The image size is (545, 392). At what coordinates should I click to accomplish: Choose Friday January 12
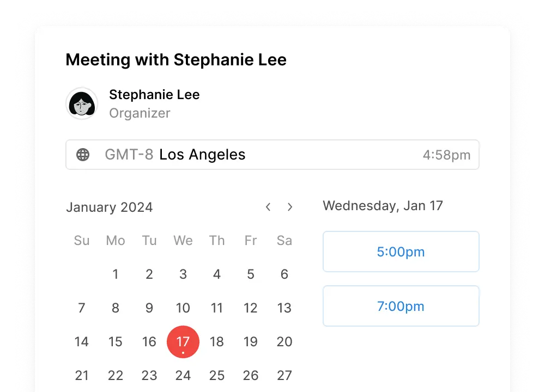(251, 308)
